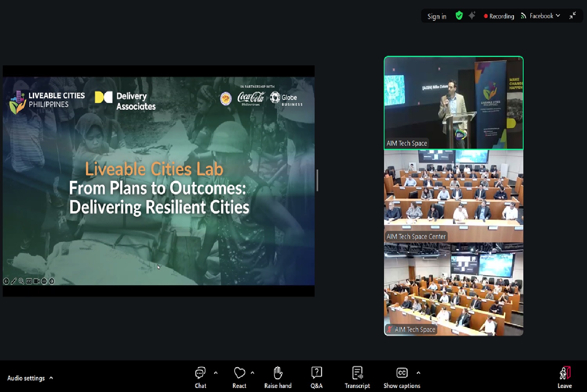Click the slide zoom magnifier icon
Screen dimensions: 587x392
tap(21, 281)
